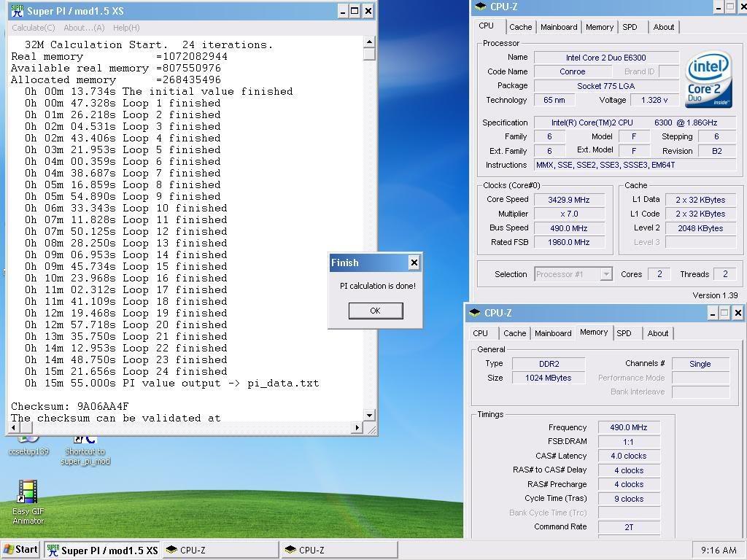Click the Checksum: 9A06AA4F line
Viewport: 747px width, 560px height.
tap(70, 406)
